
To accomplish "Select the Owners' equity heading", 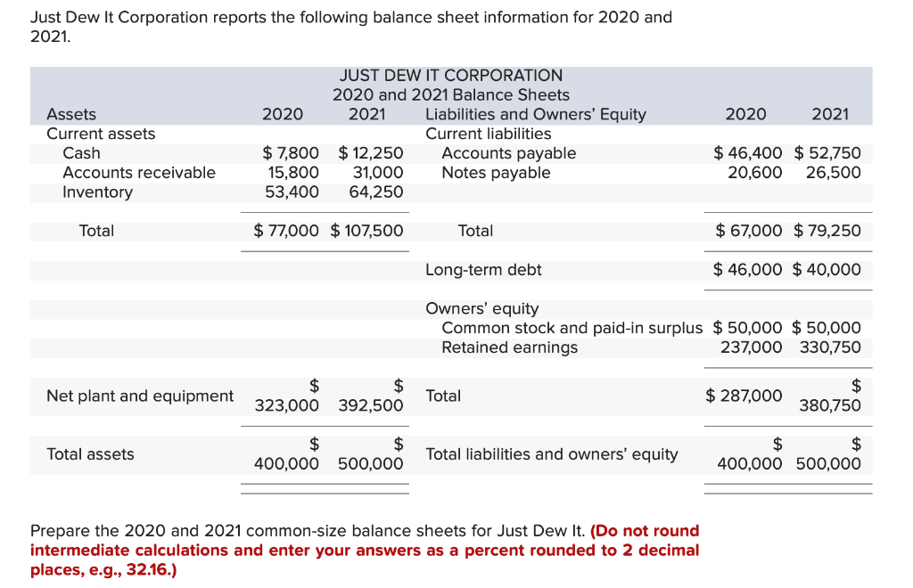I will (482, 309).
